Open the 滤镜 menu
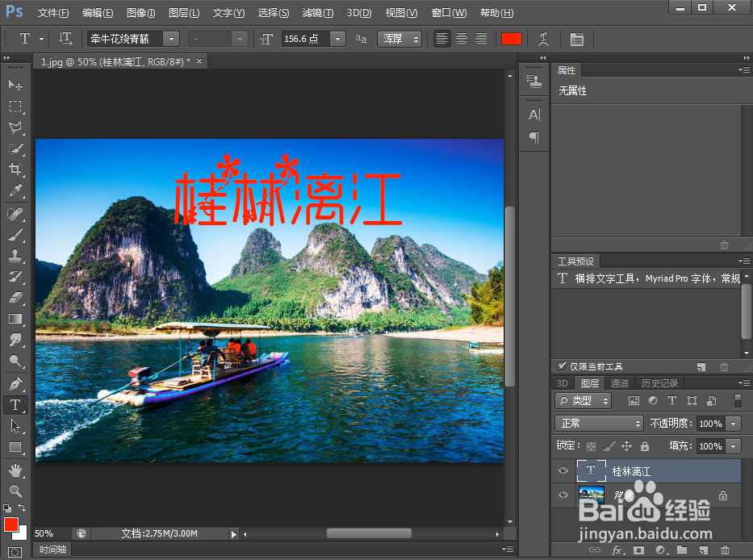The width and height of the screenshot is (753, 560). 316,12
